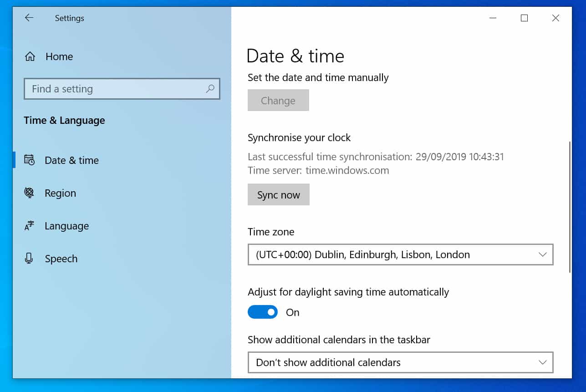Go to Speech settings
The height and width of the screenshot is (392, 586).
[61, 258]
